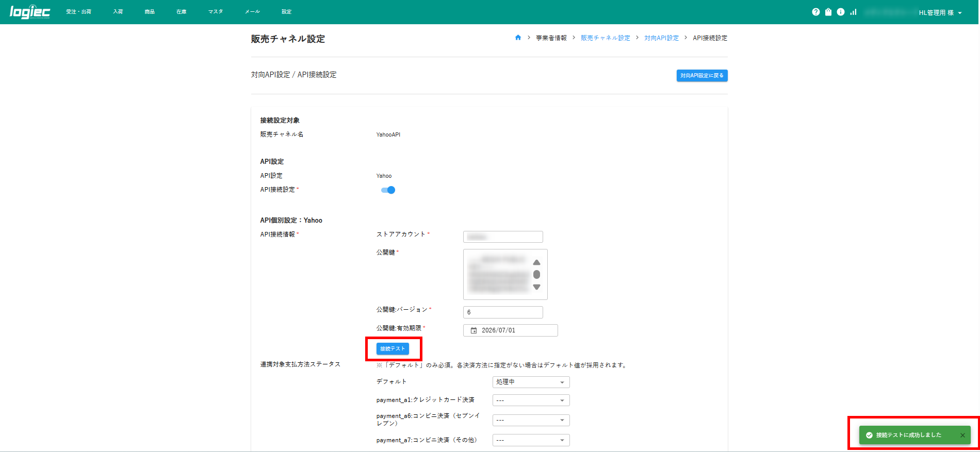980x452 pixels.
Task: Expand payment_a1 クレジットカード決済 dropdown
Action: (x=531, y=400)
